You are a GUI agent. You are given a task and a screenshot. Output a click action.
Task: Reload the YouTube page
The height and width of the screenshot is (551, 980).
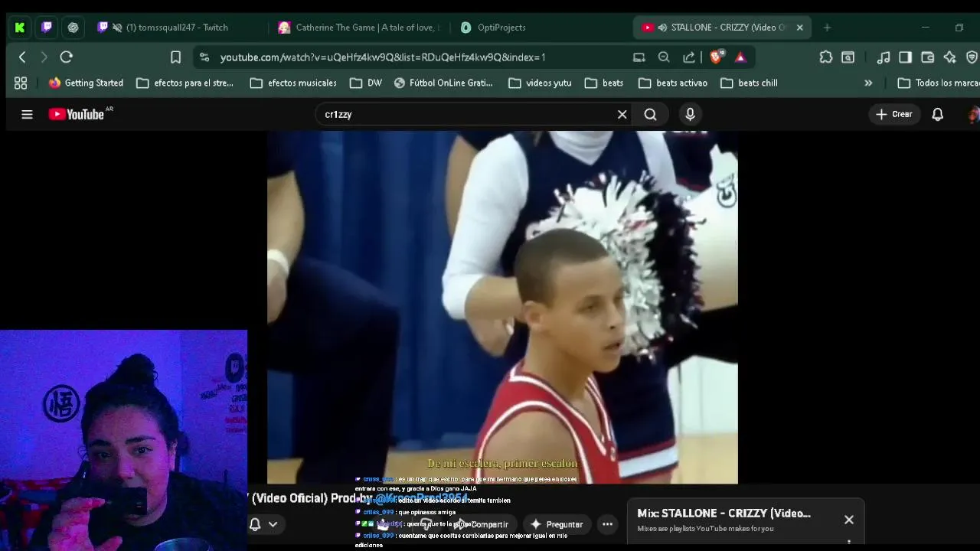point(67,57)
